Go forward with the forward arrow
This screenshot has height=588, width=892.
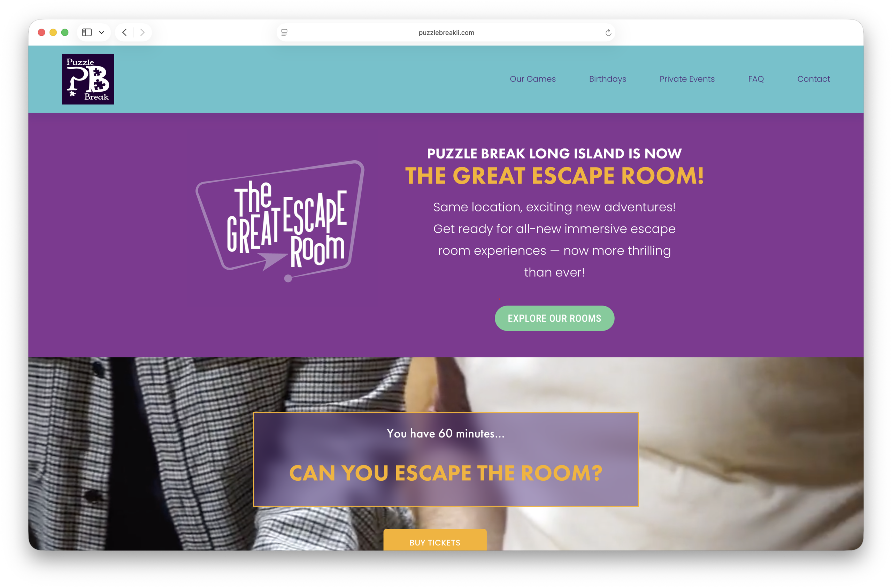point(142,33)
